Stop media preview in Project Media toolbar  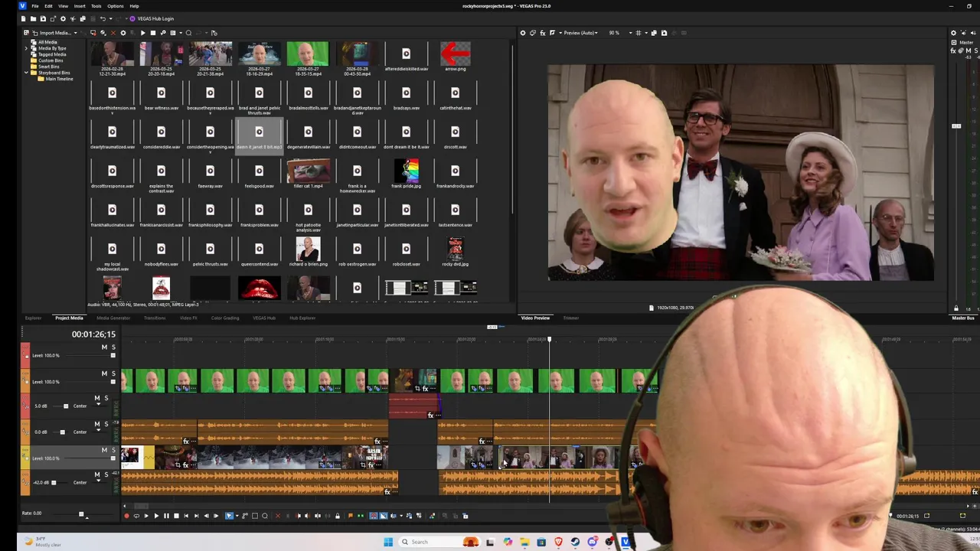(x=153, y=33)
